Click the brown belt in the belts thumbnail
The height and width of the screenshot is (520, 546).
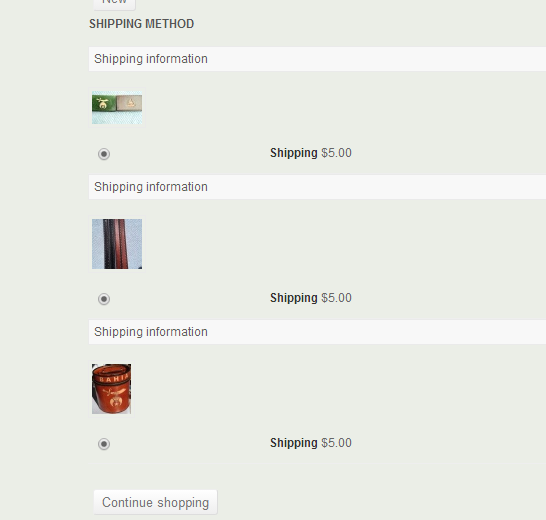pyautogui.click(x=121, y=244)
